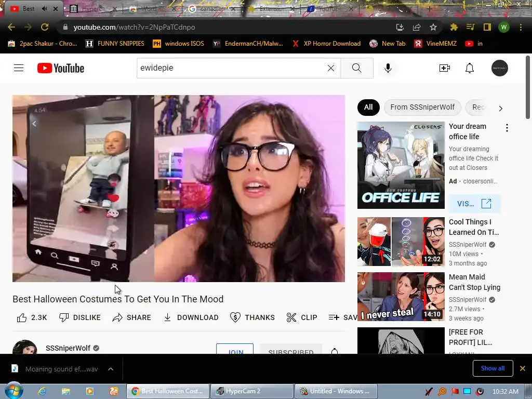Open YouTube notifications bell
Screen dimensions: 532x399
click(x=470, y=68)
